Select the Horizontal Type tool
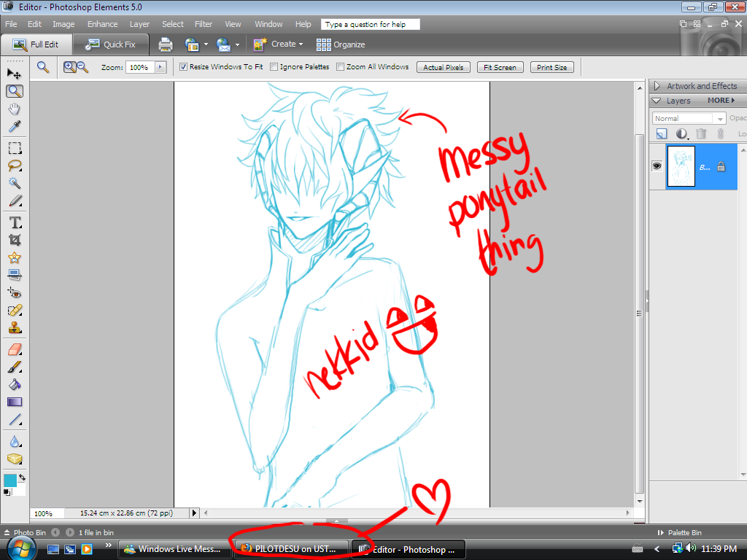Screen dimensions: 747x560 tap(14, 222)
